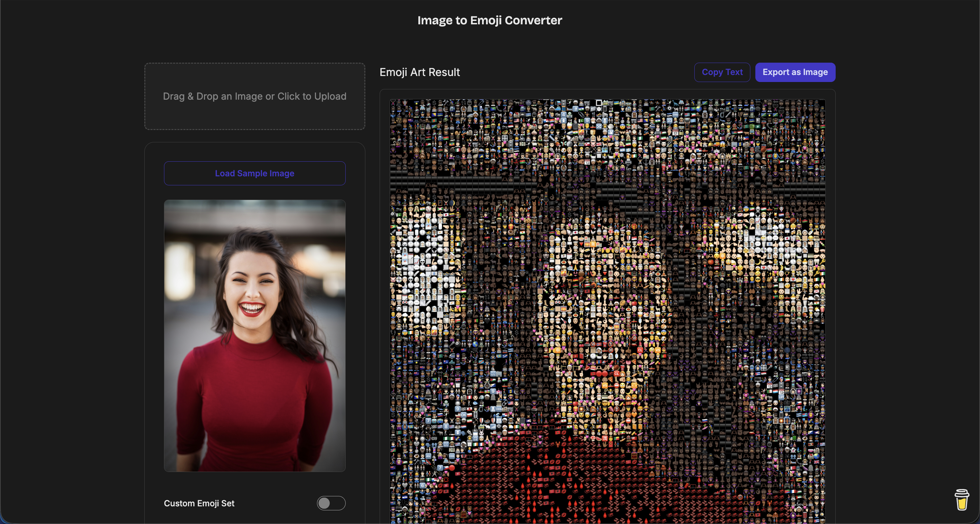Click the blue OK button emoji
Viewport: 980px width, 524px height.
[464, 415]
